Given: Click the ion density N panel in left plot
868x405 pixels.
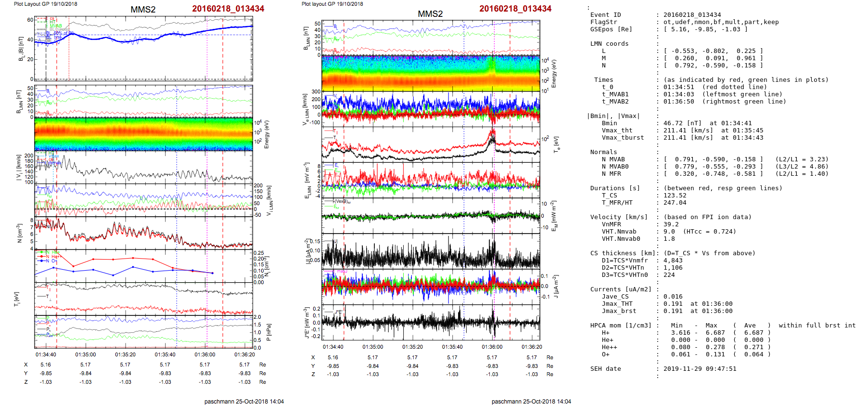Looking at the screenshot, I should pos(143,233).
